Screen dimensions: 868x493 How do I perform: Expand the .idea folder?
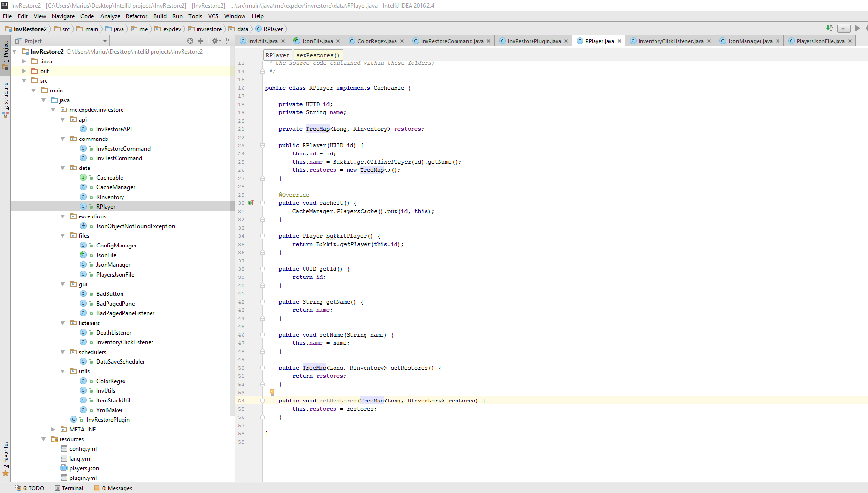click(x=24, y=61)
